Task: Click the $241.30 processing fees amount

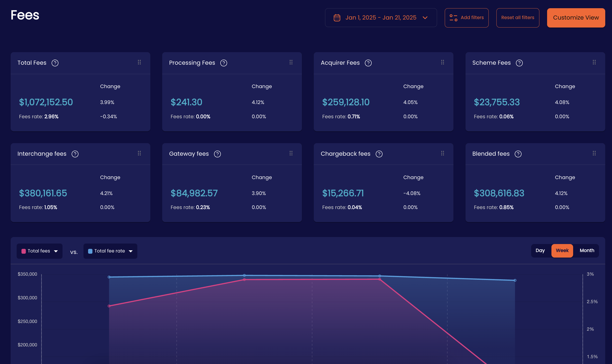Action: [x=186, y=102]
